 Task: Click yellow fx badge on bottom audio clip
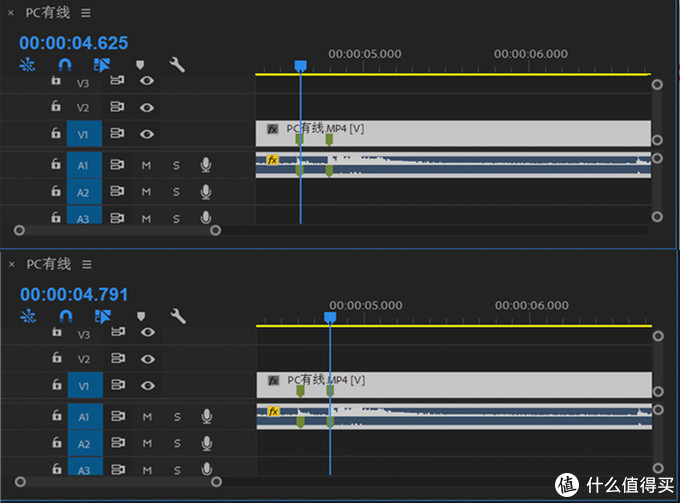273,411
